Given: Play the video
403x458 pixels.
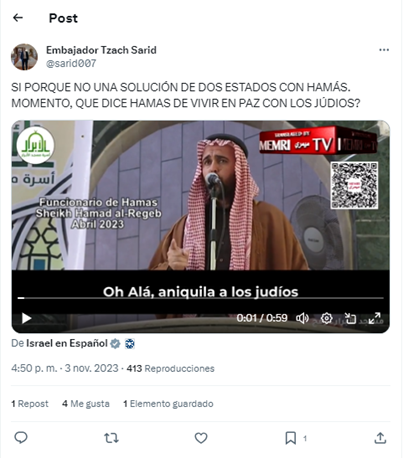Looking at the screenshot, I should [x=26, y=318].
